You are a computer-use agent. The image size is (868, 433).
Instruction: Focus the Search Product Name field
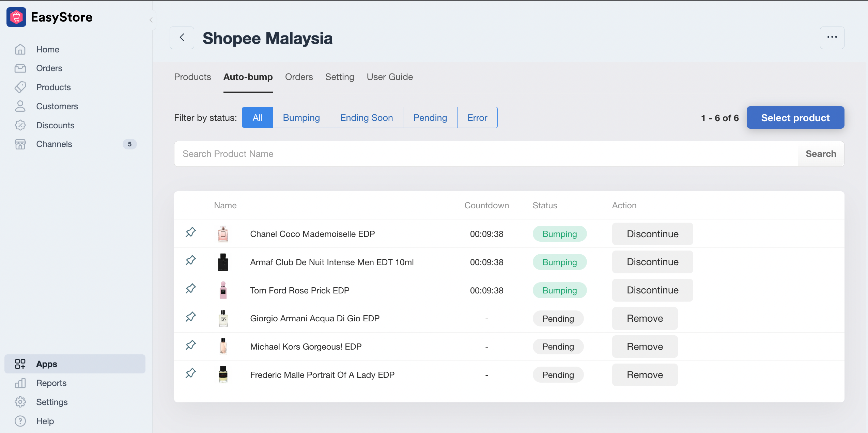coord(486,154)
